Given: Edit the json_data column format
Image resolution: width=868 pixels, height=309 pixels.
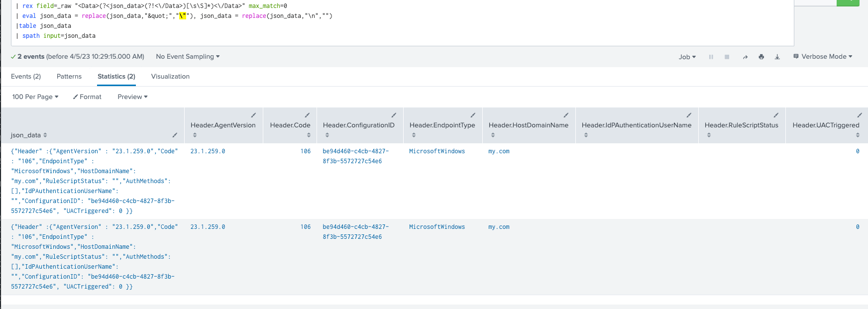Looking at the screenshot, I should point(175,135).
